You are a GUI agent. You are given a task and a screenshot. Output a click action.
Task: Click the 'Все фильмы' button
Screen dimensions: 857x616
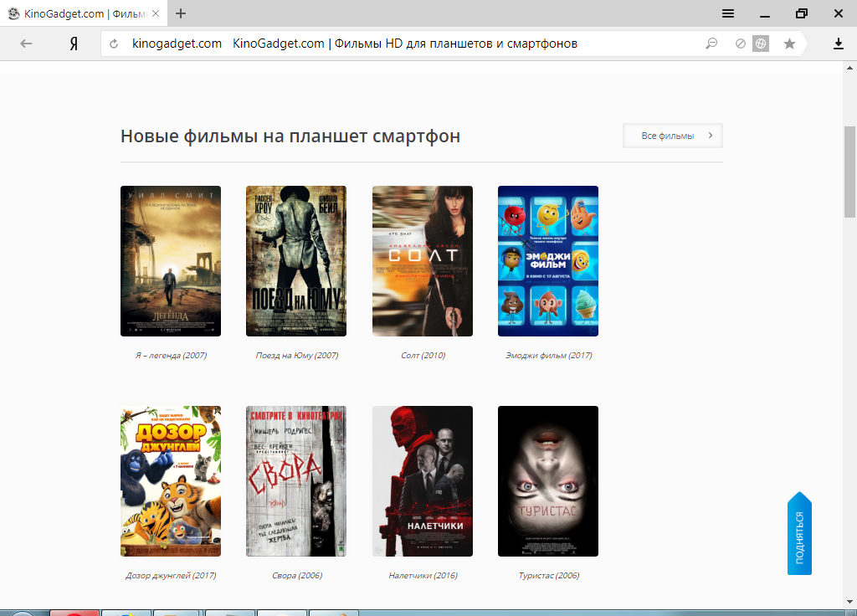673,136
